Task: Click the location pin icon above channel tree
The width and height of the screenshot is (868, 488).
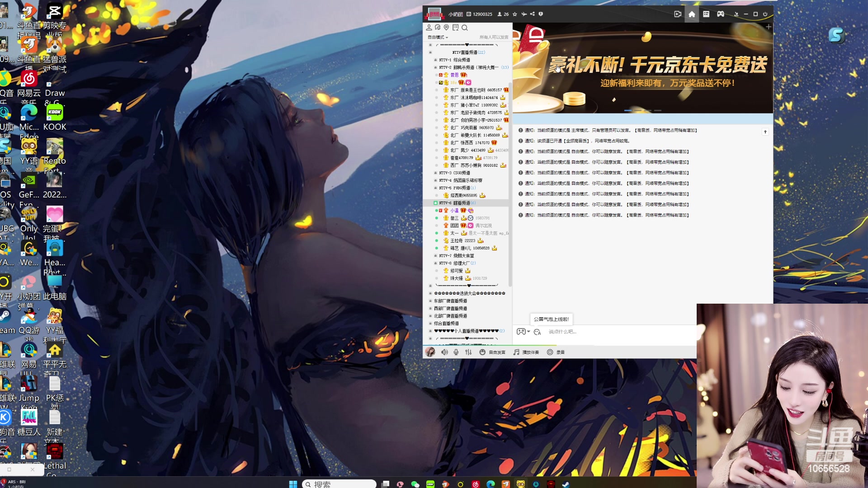Action: click(x=446, y=28)
